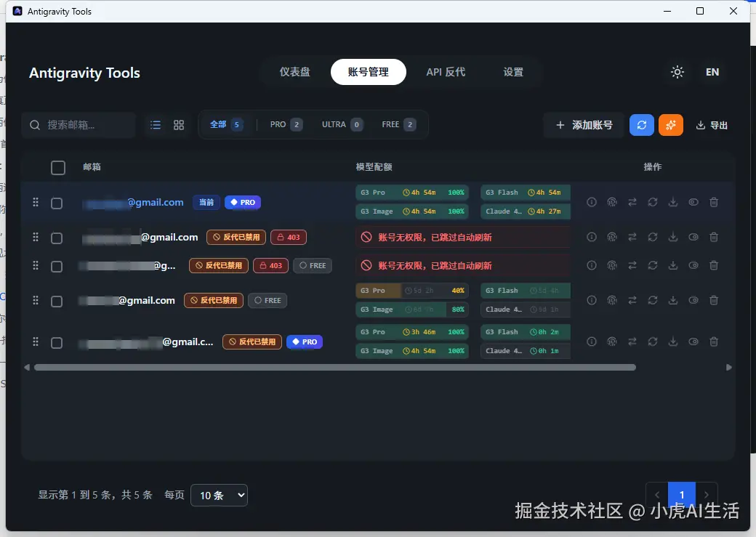
Task: Open fingerprint icon for the 403 FREE account
Action: click(x=612, y=265)
